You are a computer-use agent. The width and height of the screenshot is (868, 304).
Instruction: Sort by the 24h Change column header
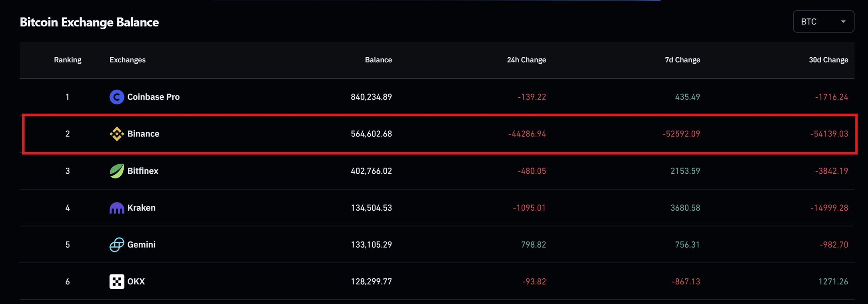coord(526,60)
